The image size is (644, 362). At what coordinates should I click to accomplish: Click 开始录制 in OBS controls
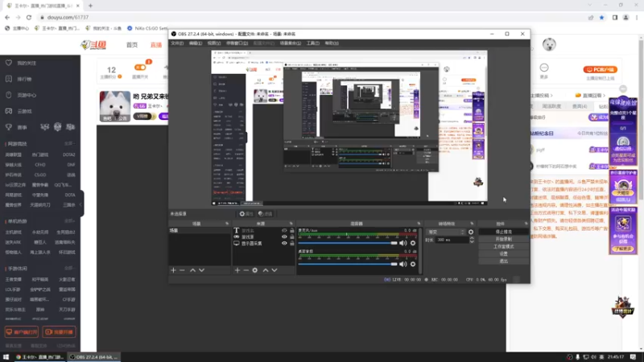504,239
